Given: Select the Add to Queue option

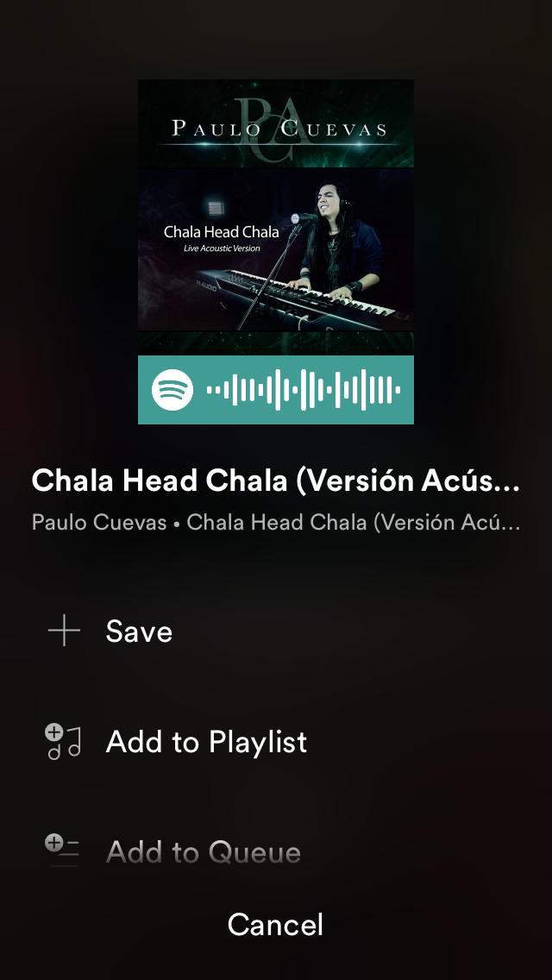Looking at the screenshot, I should (276, 851).
